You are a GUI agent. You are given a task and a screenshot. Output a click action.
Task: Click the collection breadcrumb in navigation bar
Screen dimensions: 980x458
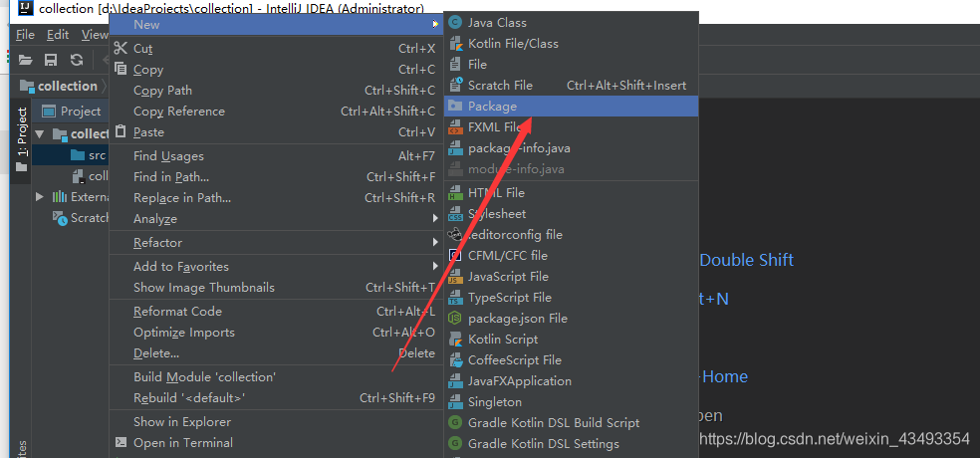[x=59, y=87]
